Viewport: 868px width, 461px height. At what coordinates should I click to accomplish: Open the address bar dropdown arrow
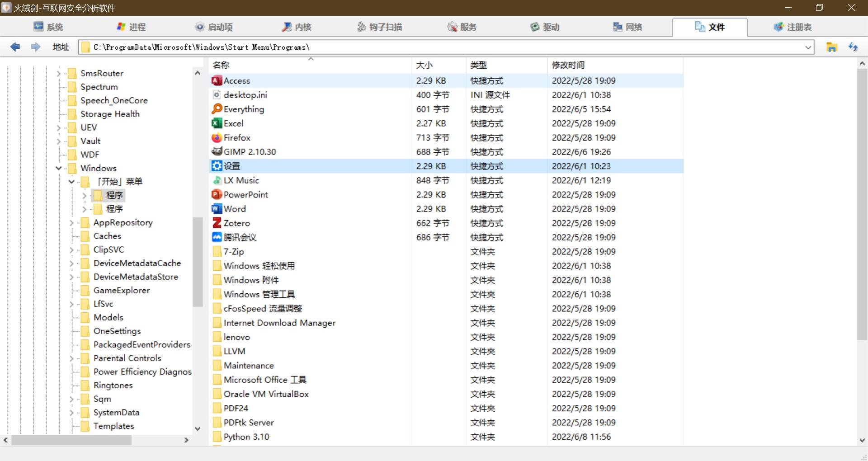(808, 47)
